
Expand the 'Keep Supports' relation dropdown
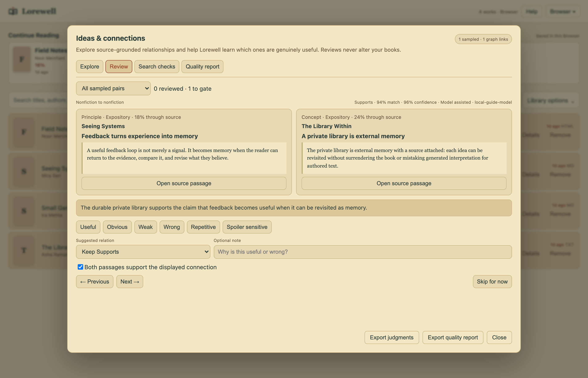143,252
